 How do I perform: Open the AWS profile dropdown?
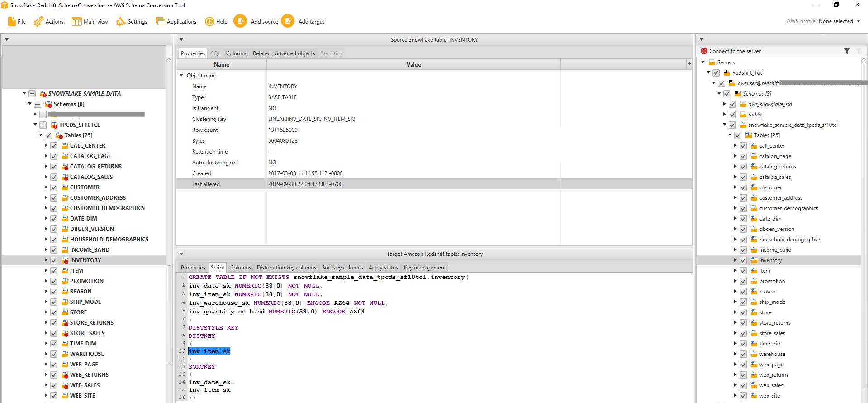pyautogui.click(x=859, y=21)
